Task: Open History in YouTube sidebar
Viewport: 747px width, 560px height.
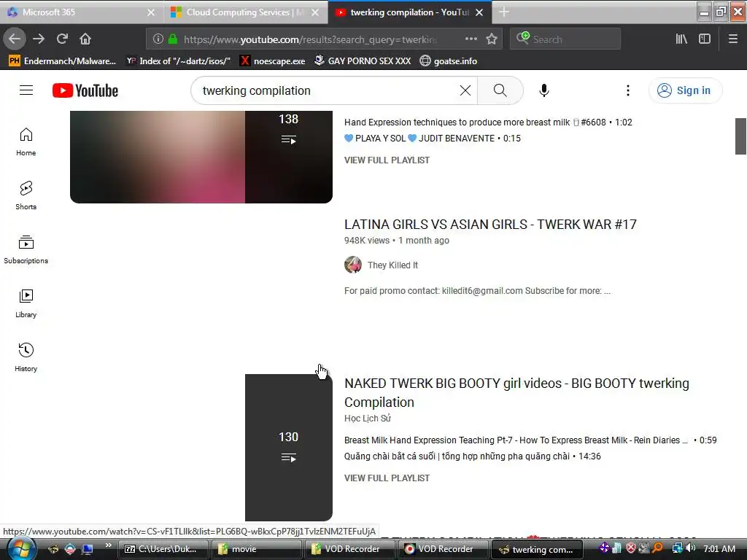Action: [x=26, y=357]
